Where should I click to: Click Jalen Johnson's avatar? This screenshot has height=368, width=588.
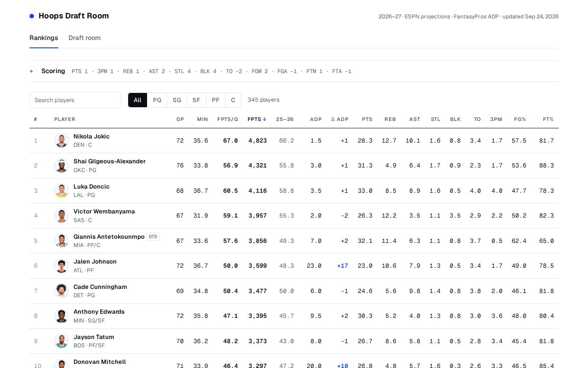pyautogui.click(x=62, y=266)
